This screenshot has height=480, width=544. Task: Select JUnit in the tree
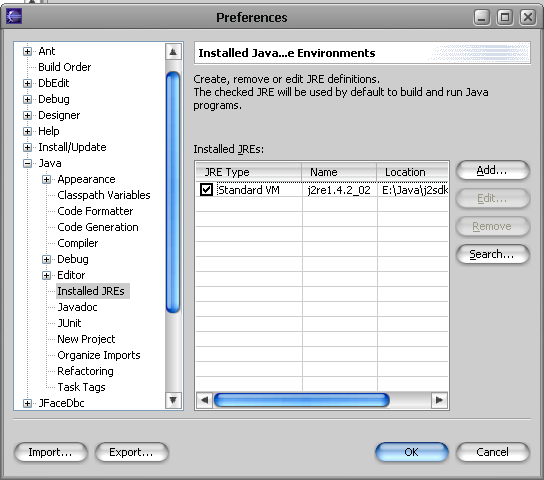[69, 323]
